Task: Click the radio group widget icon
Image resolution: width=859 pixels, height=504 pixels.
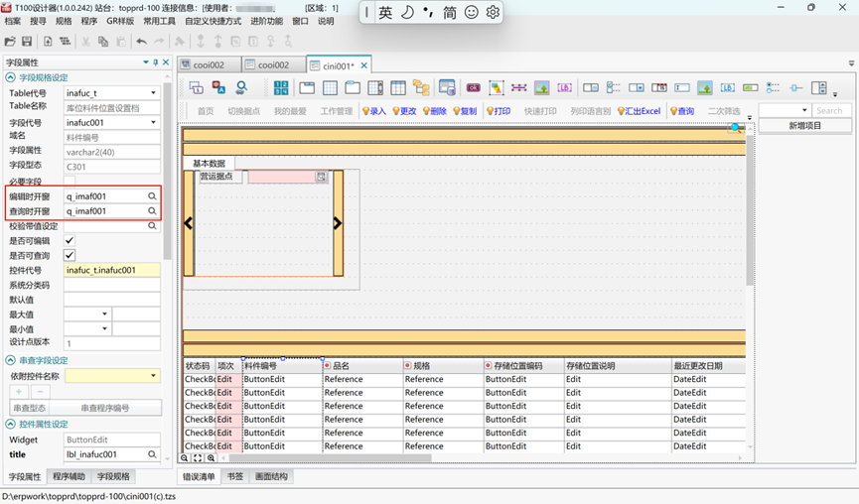Action: 773,87
